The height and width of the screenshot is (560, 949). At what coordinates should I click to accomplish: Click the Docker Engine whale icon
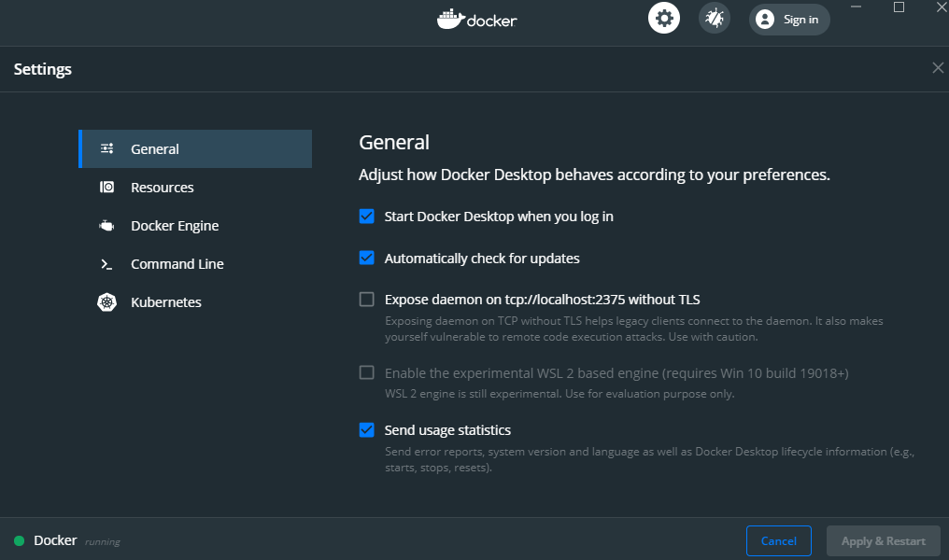(x=107, y=226)
